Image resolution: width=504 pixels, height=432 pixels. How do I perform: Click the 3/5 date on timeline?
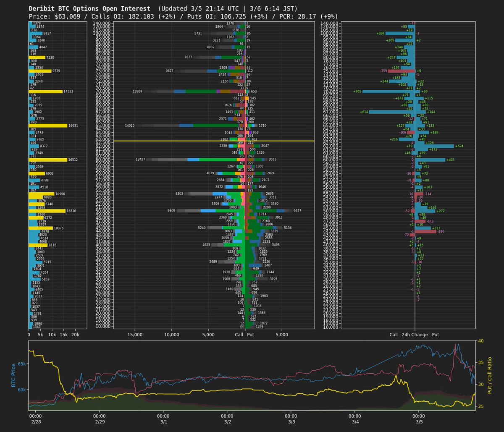(419, 422)
